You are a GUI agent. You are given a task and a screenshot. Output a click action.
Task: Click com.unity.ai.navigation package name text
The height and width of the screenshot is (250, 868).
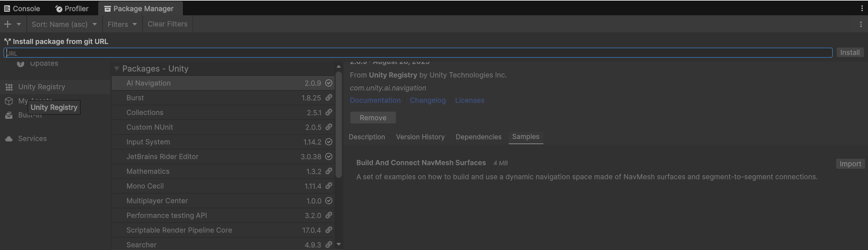pos(388,88)
